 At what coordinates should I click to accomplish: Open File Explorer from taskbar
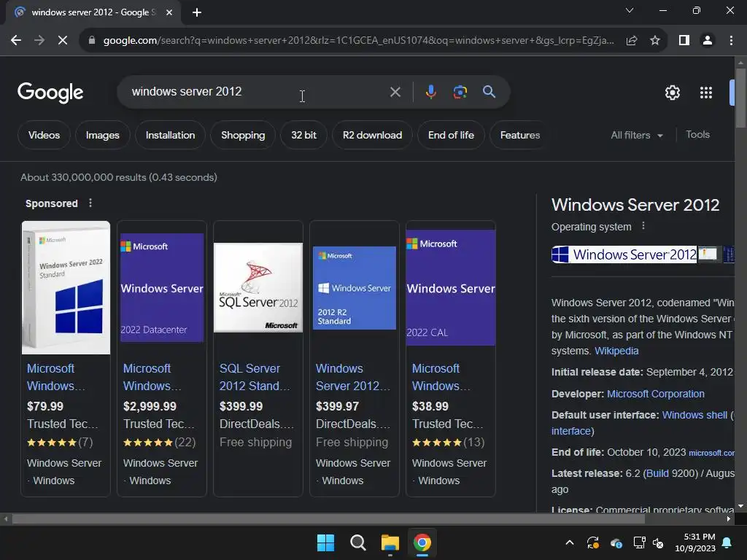click(x=390, y=542)
